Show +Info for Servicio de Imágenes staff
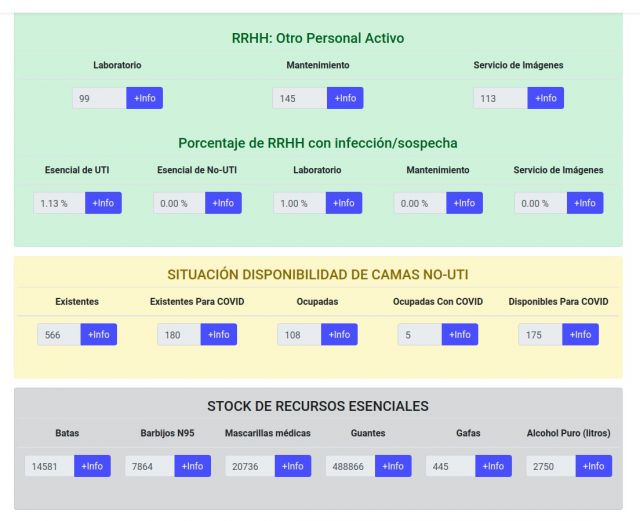640x521 pixels. point(545,98)
